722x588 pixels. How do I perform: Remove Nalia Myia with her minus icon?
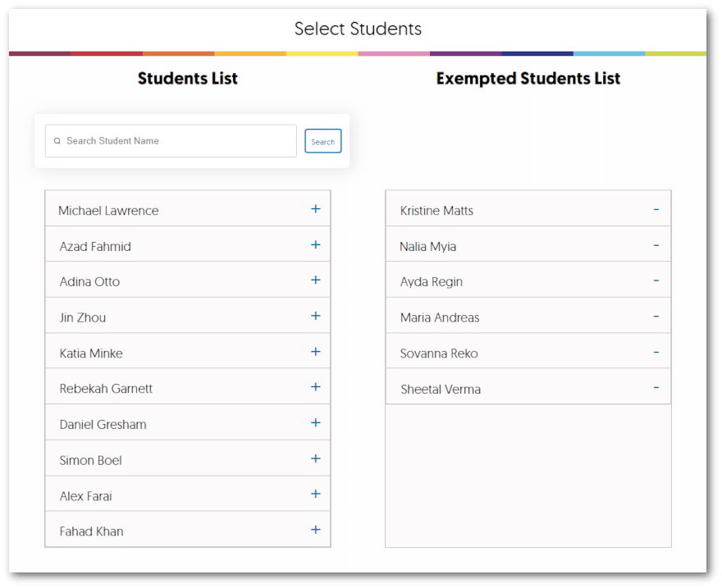tap(656, 245)
